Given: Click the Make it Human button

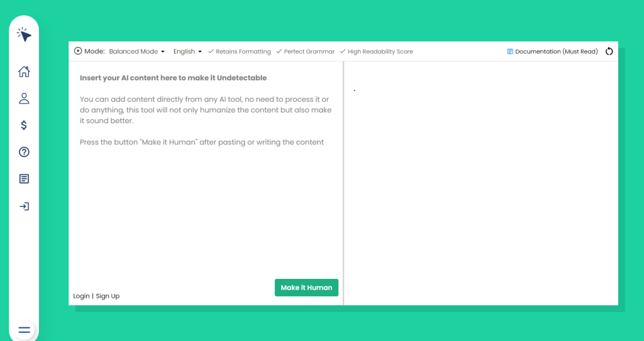Looking at the screenshot, I should coord(306,288).
